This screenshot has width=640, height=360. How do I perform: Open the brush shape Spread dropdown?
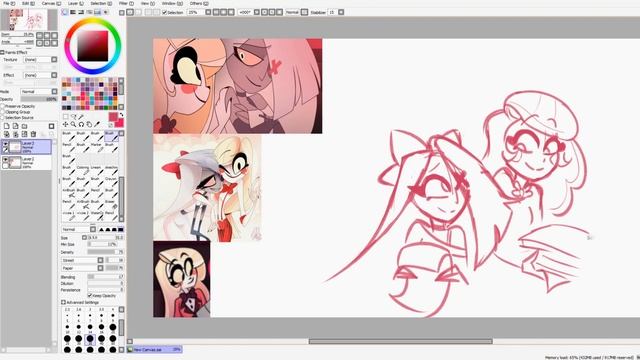click(x=82, y=260)
